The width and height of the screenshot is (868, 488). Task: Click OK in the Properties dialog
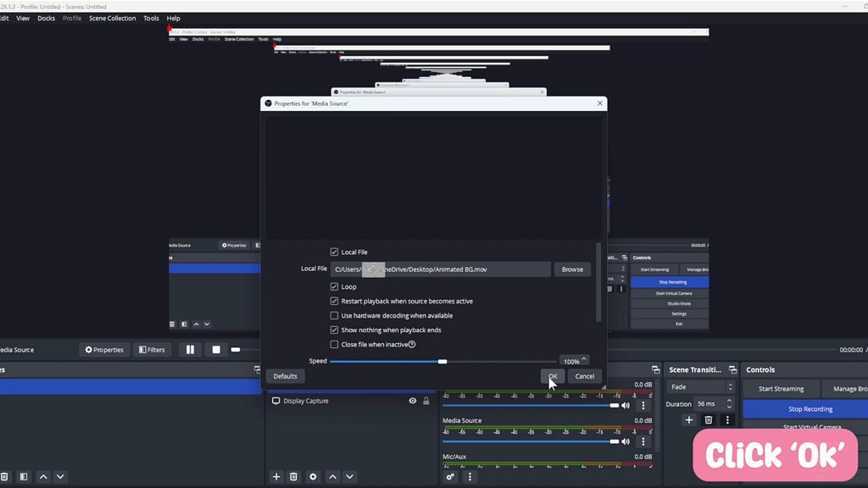(553, 376)
